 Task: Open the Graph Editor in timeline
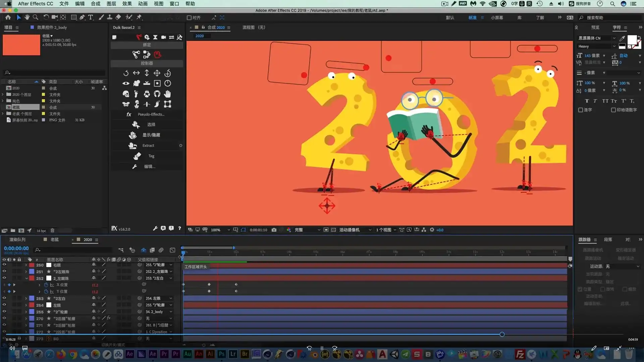point(172,250)
